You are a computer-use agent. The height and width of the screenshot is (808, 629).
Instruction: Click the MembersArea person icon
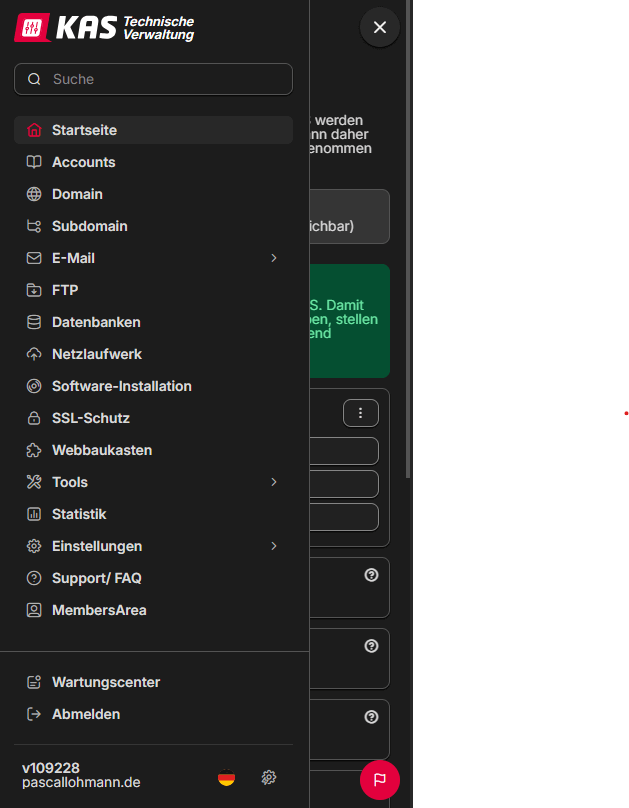(x=34, y=610)
